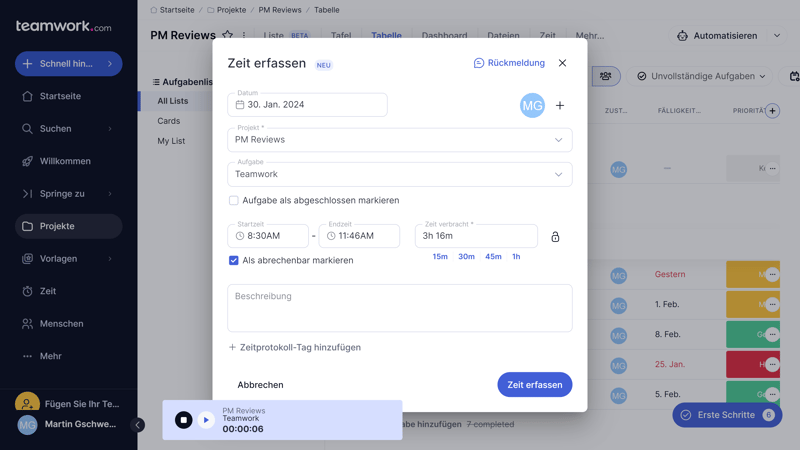Switch to the Tafel tab

[341, 35]
